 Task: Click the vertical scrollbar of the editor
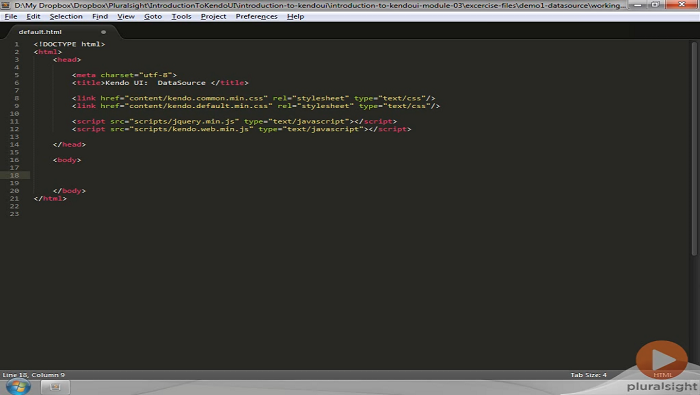(x=694, y=149)
